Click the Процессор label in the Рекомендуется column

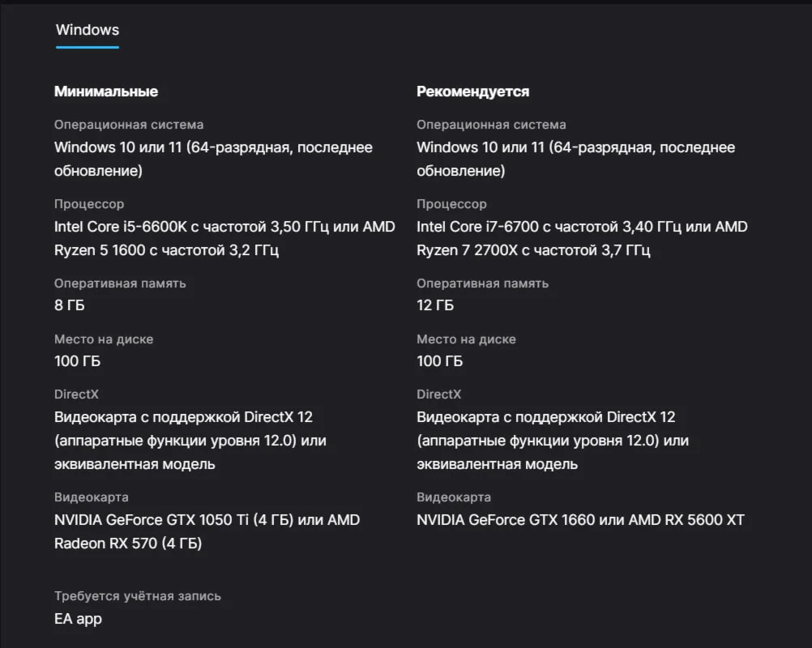pos(452,204)
